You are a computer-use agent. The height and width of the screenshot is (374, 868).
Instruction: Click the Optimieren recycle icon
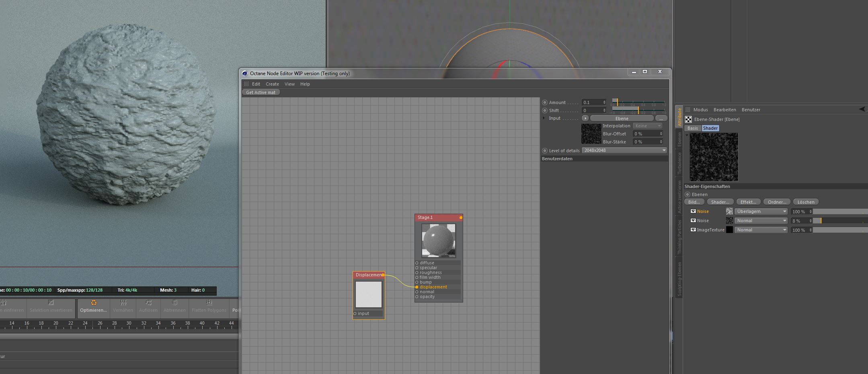tap(93, 302)
